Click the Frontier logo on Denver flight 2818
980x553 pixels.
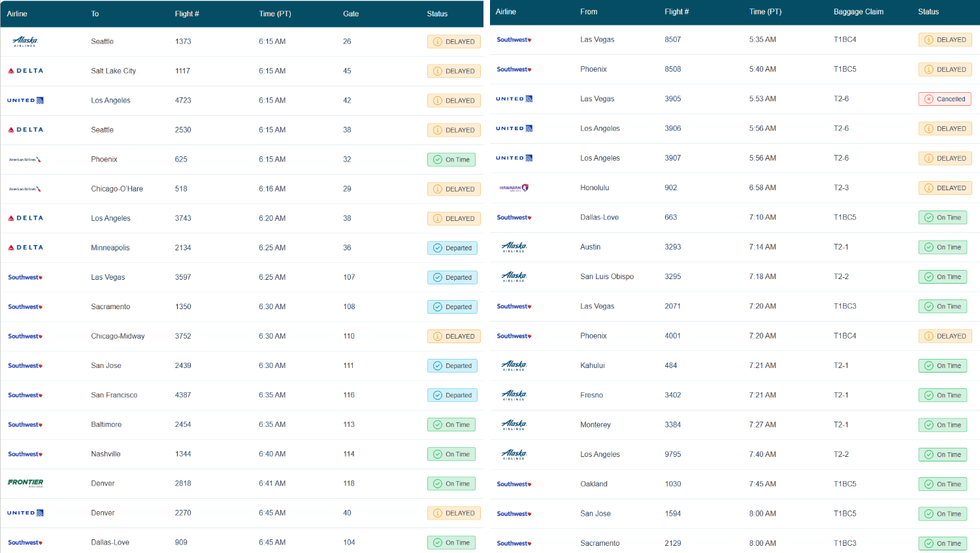coord(25,483)
